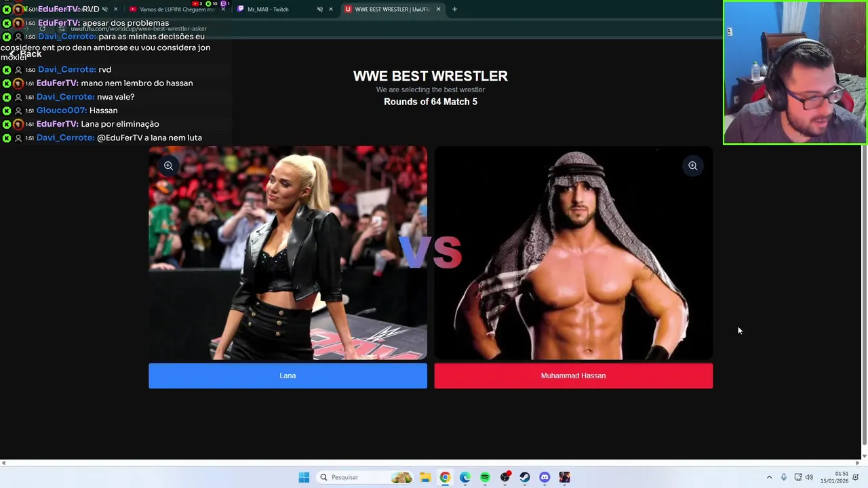This screenshot has height=488, width=868.
Task: Click the 'WWE BEST WRESTLER' page heading
Action: coord(431,76)
